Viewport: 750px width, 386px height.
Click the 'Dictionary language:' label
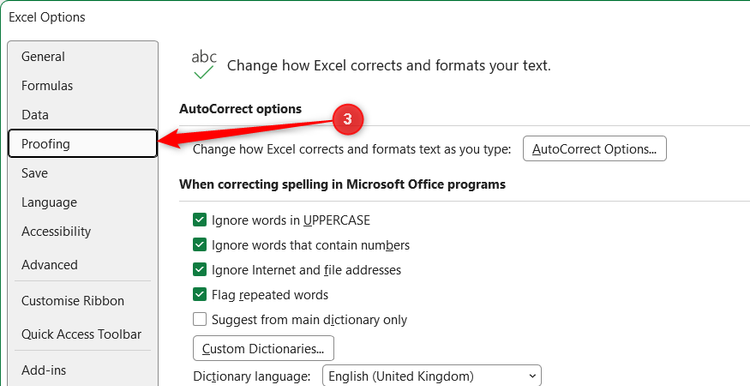click(x=252, y=376)
